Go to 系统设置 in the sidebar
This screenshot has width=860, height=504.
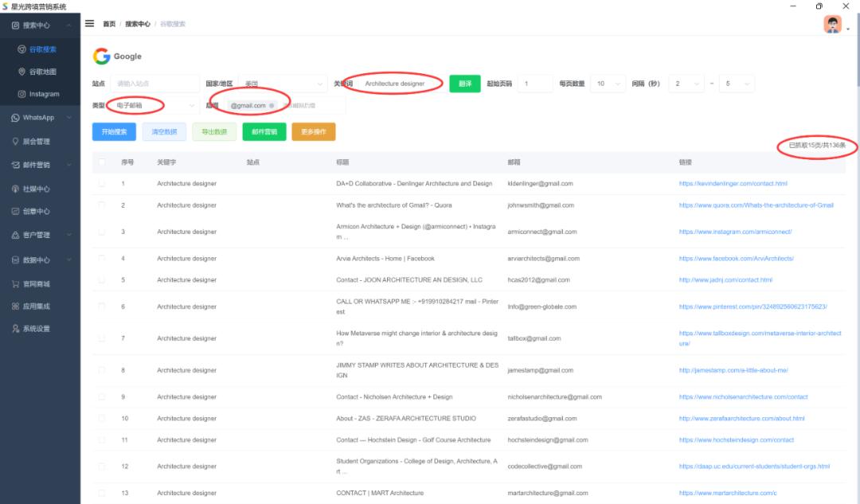point(36,329)
